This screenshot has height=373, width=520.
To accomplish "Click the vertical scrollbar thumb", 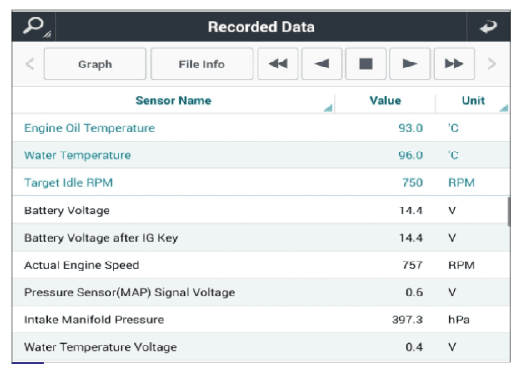I will [509, 211].
